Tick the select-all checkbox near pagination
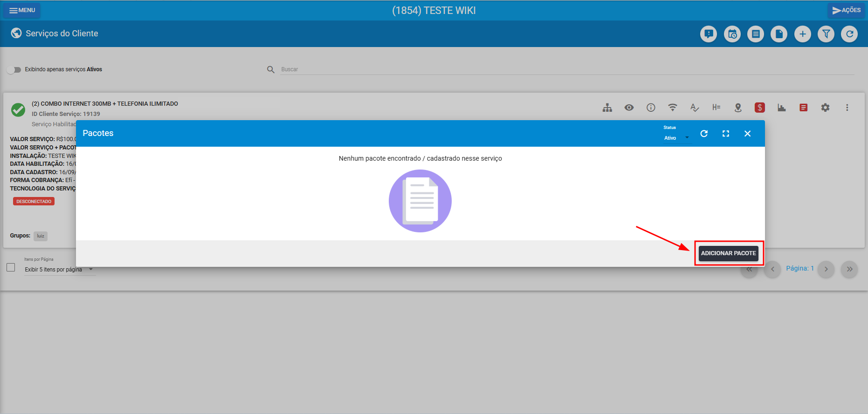Image resolution: width=868 pixels, height=414 pixels. coord(11,267)
